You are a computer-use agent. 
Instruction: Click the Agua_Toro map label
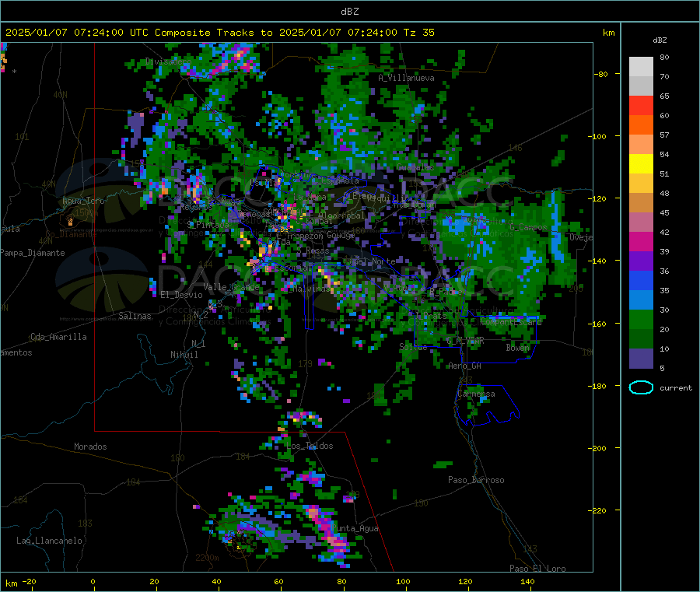pyautogui.click(x=83, y=201)
